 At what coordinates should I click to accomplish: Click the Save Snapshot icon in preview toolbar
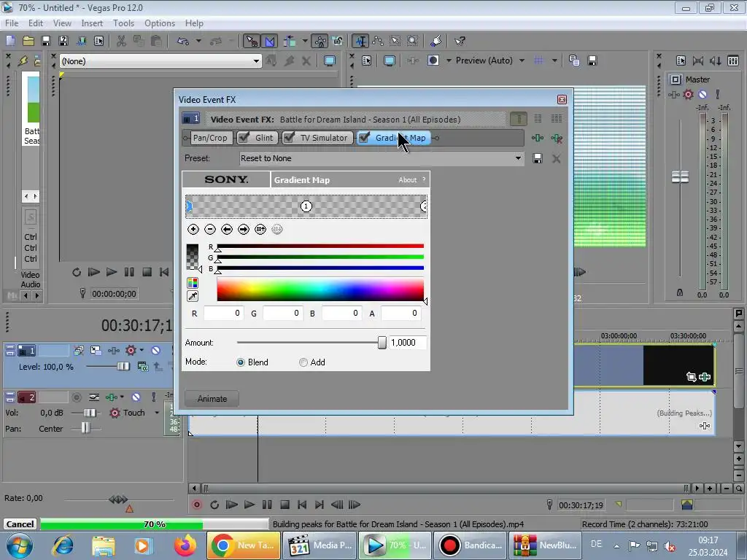click(592, 61)
